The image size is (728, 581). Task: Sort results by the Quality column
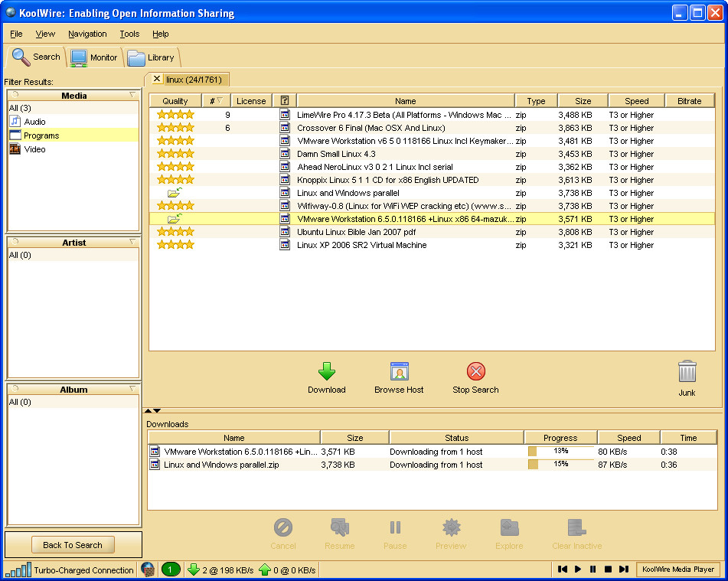pyautogui.click(x=175, y=101)
